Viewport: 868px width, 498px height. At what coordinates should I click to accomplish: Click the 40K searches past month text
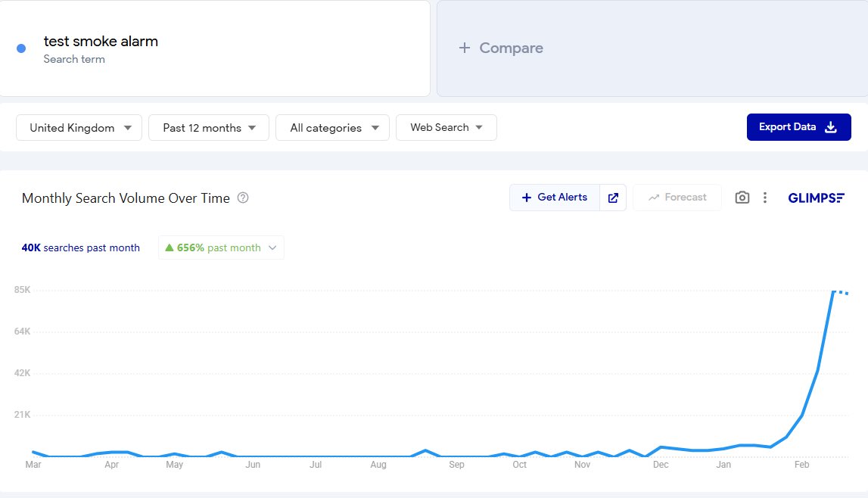click(x=81, y=248)
